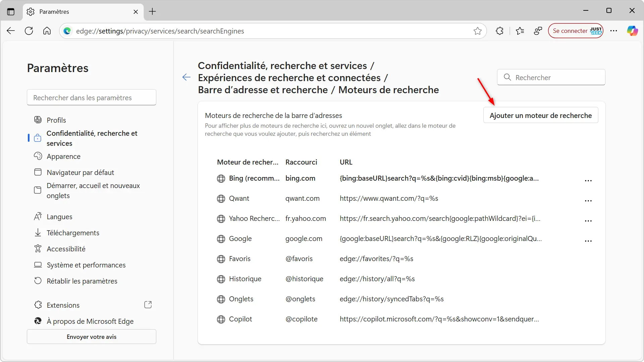Click Expériences de recherche et connectées breadcrumb
This screenshot has width=644, height=362.
point(289,78)
